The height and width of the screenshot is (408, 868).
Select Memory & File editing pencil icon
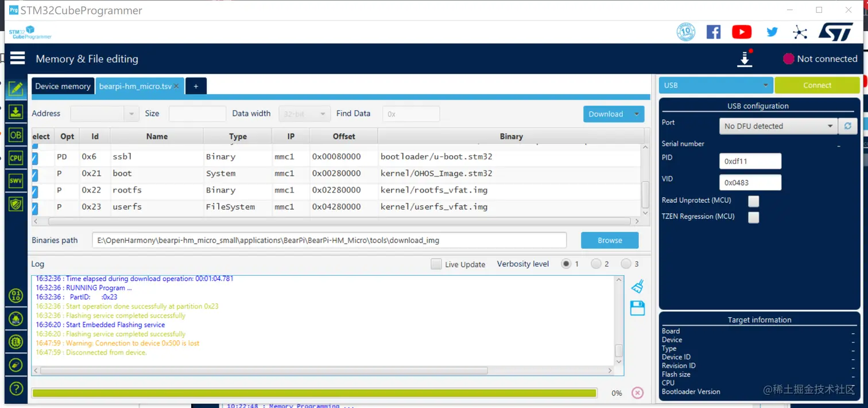(x=15, y=88)
